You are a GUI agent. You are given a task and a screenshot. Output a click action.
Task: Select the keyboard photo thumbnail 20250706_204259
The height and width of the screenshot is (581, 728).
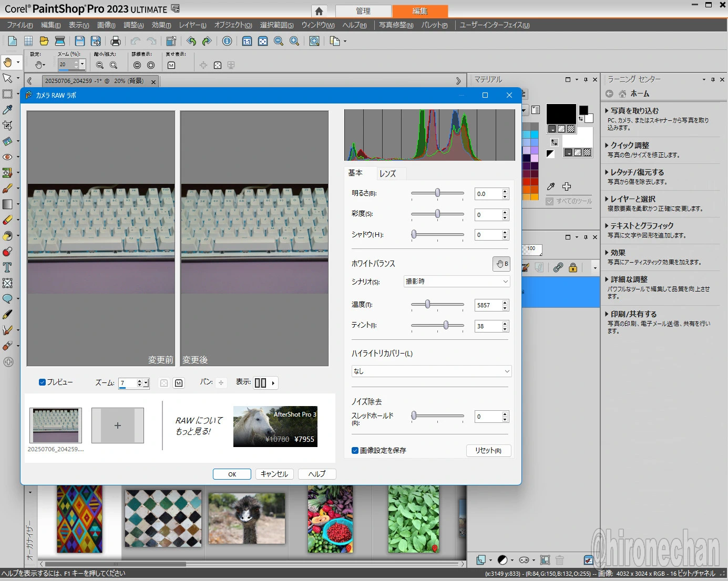[56, 426]
